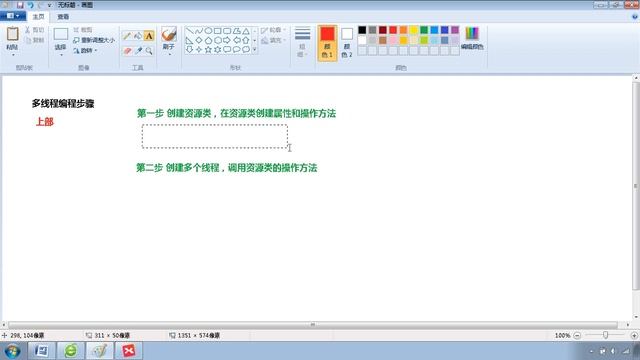This screenshot has height=360, width=640.
Task: Expand the Paste dropdown arrow
Action: pos(12,54)
